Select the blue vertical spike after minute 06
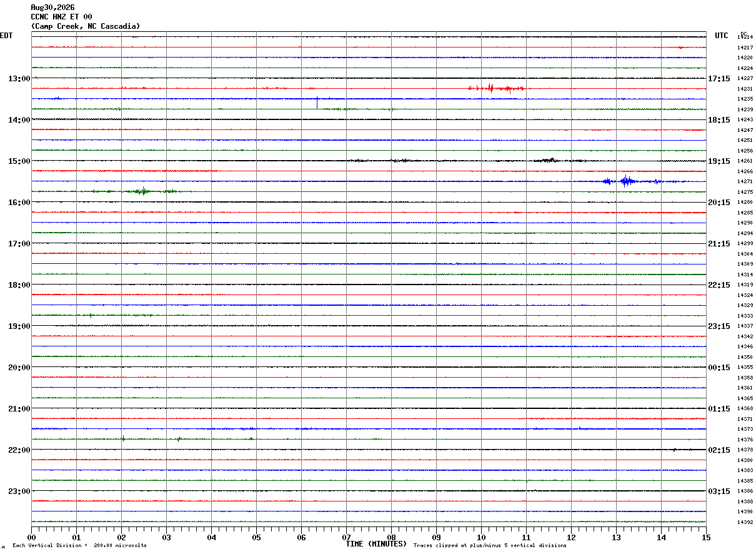The image size is (756, 554). pyautogui.click(x=317, y=102)
